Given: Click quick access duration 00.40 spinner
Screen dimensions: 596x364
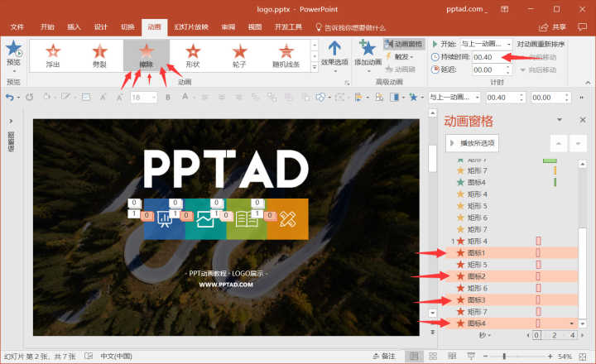Looking at the screenshot, I should [521, 98].
